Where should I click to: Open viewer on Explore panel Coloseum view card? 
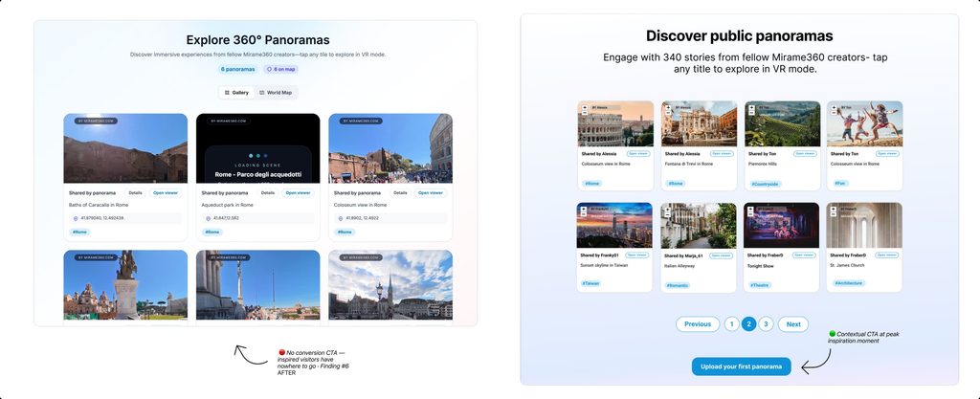click(x=431, y=193)
